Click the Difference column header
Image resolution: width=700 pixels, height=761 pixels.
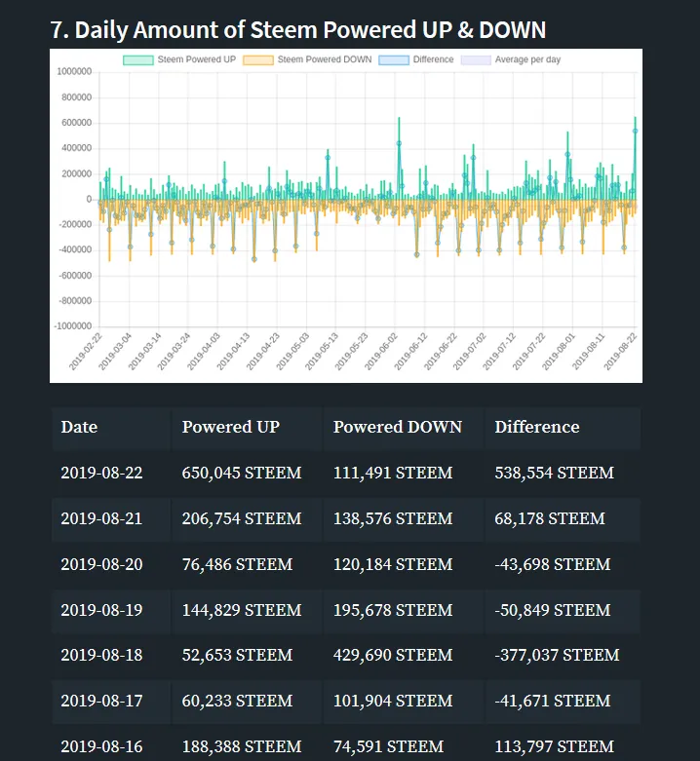[537, 427]
